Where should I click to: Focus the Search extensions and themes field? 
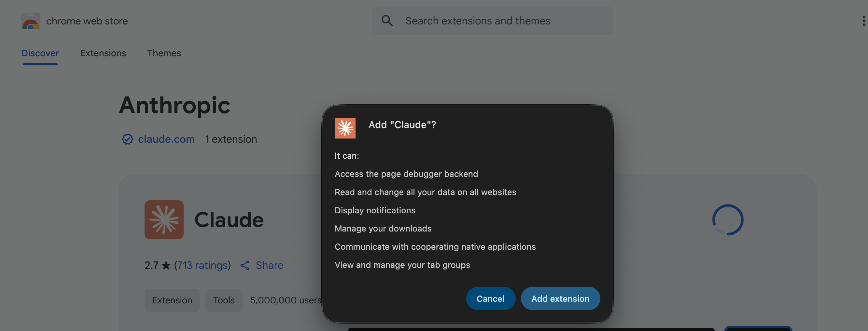coord(492,21)
